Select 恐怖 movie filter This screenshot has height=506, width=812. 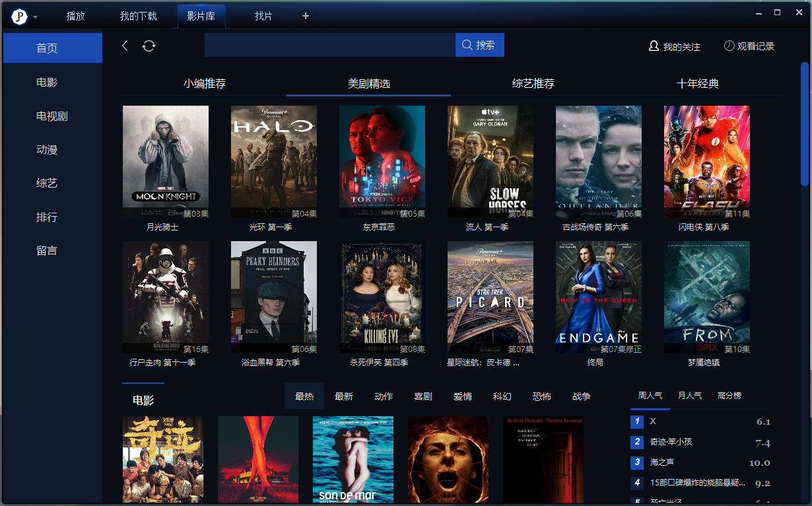(x=542, y=396)
